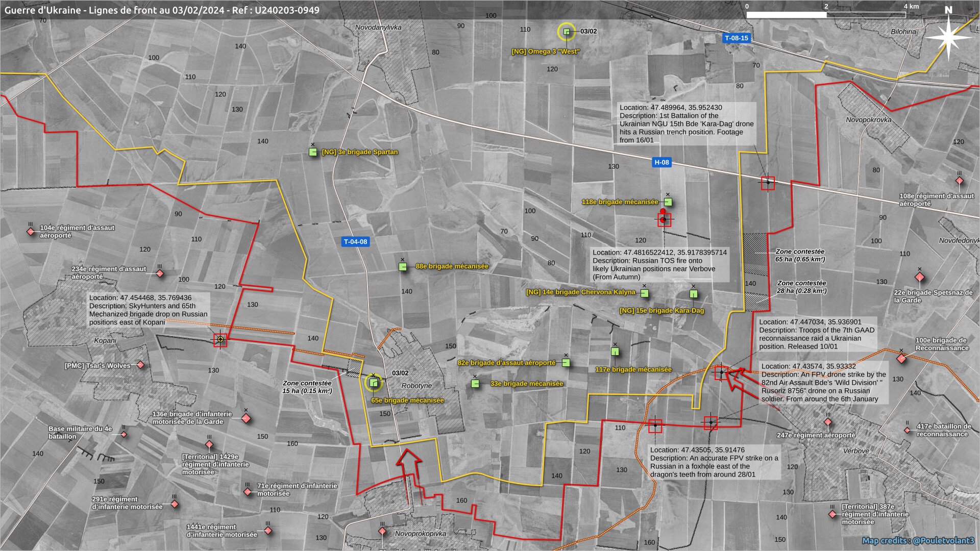This screenshot has height=551, width=980.
Task: Click the Base militaire du 4e bataillon marker
Action: click(124, 434)
